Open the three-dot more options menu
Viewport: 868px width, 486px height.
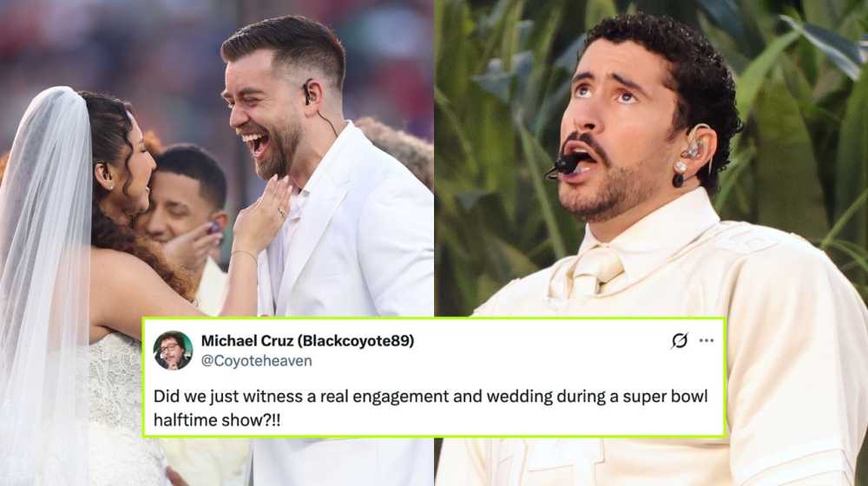pos(707,340)
